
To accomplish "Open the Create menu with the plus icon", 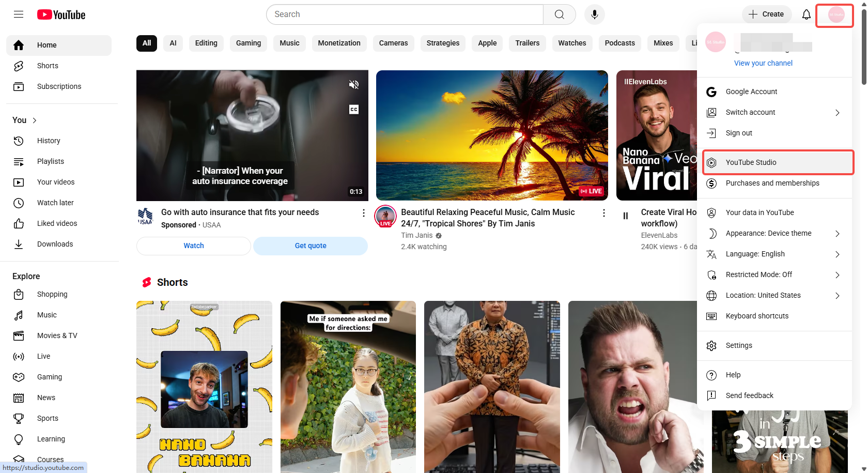I will point(767,14).
